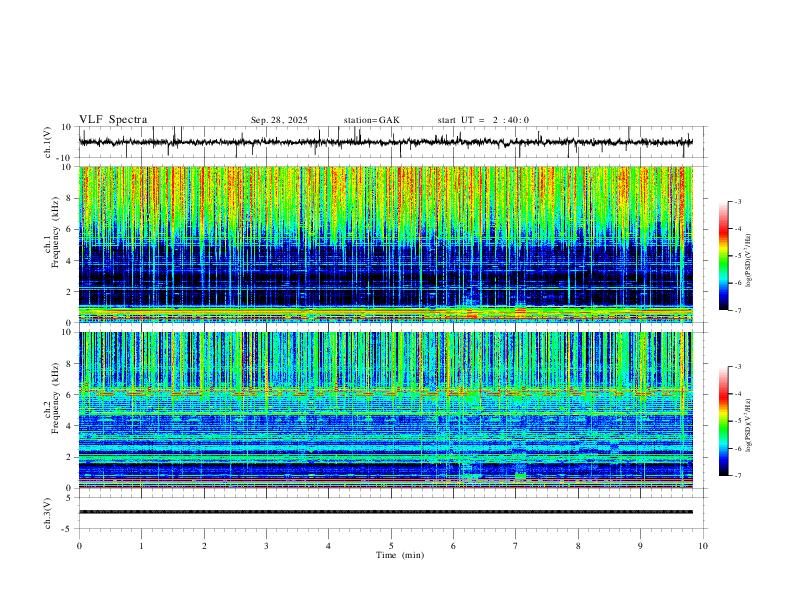Click the "ch.3(V)" axis label

pyautogui.click(x=48, y=513)
